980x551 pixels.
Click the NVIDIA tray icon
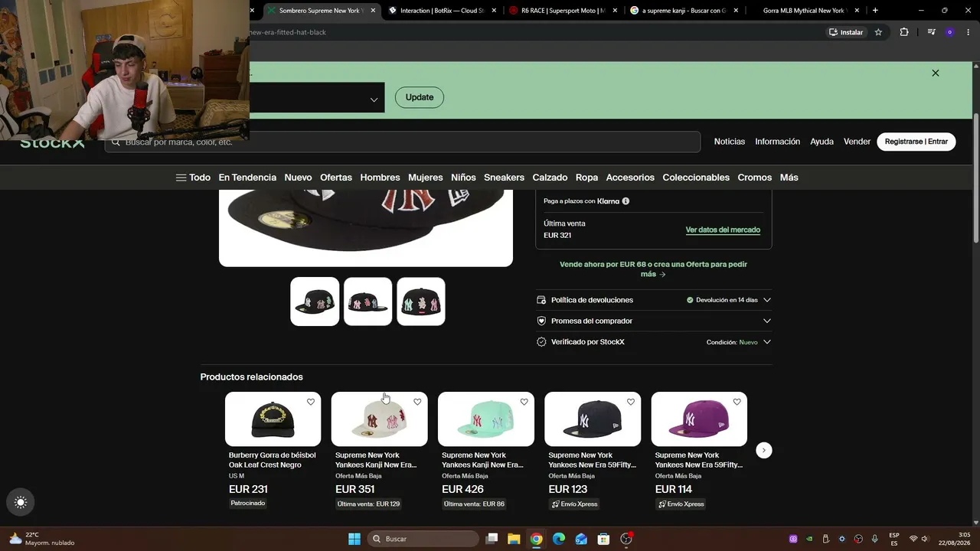click(x=810, y=539)
